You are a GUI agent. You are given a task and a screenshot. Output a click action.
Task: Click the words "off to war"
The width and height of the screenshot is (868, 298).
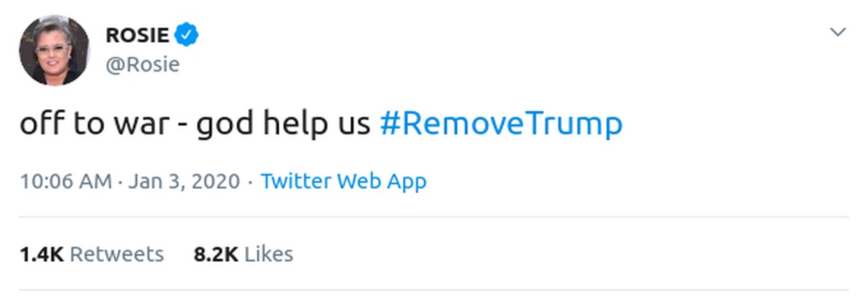90,124
